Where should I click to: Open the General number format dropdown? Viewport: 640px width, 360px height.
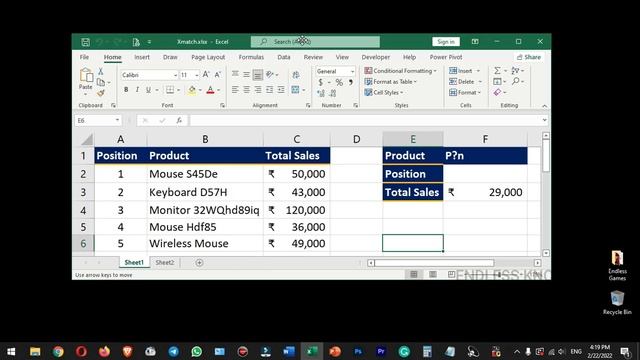click(x=352, y=71)
